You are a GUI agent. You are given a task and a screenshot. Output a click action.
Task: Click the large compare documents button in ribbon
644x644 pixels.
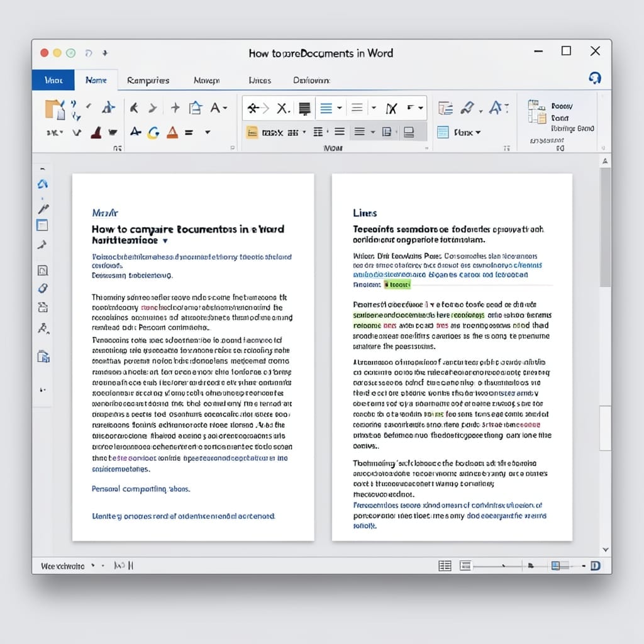click(537, 112)
